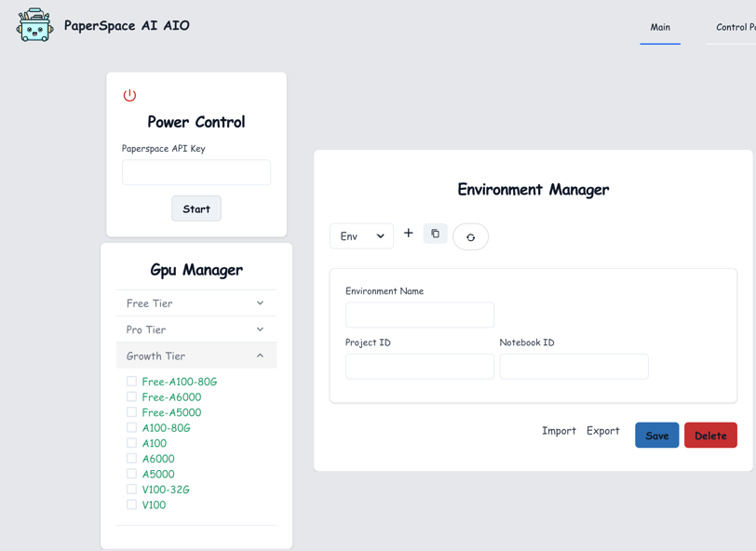Click the Project ID input field
Image resolution: width=756 pixels, height=551 pixels.
click(x=420, y=367)
